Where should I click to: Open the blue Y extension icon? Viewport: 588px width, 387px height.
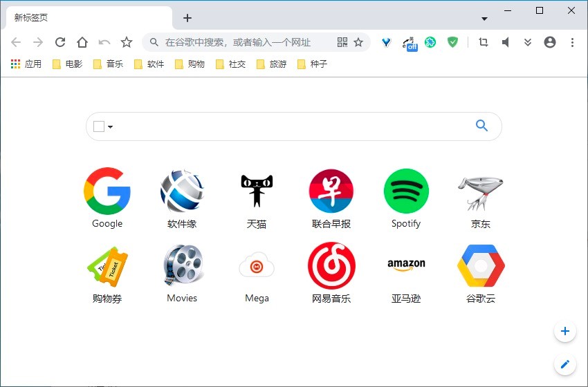(x=386, y=42)
